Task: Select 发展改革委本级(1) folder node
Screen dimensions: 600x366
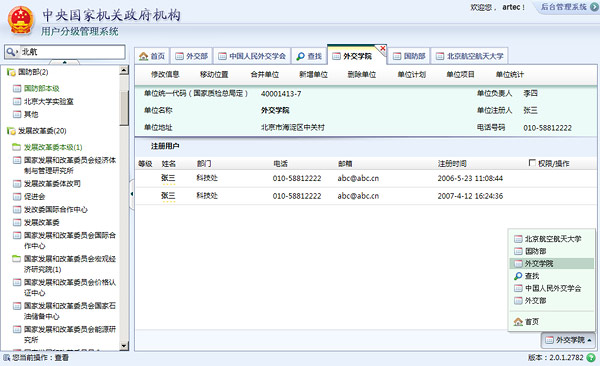Action: pyautogui.click(x=53, y=147)
